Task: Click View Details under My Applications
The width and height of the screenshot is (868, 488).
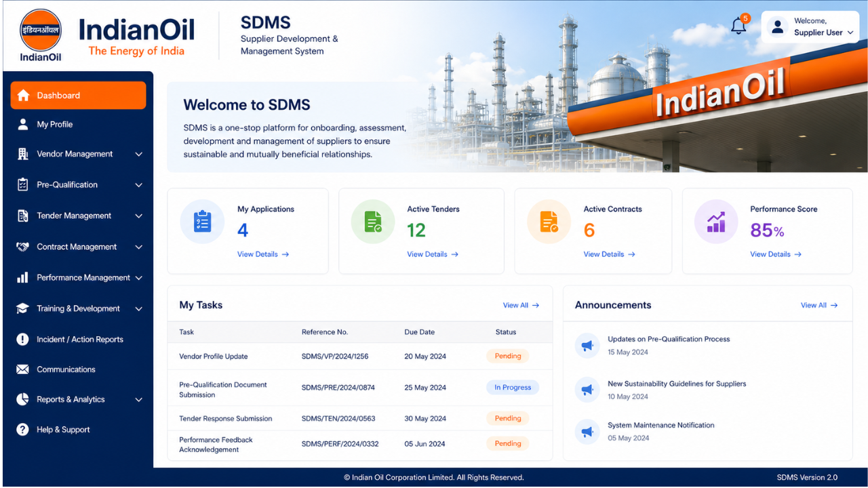Action: click(263, 254)
